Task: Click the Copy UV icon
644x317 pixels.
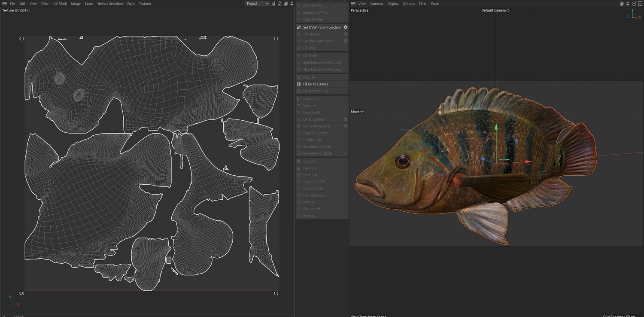Action: pos(299,162)
